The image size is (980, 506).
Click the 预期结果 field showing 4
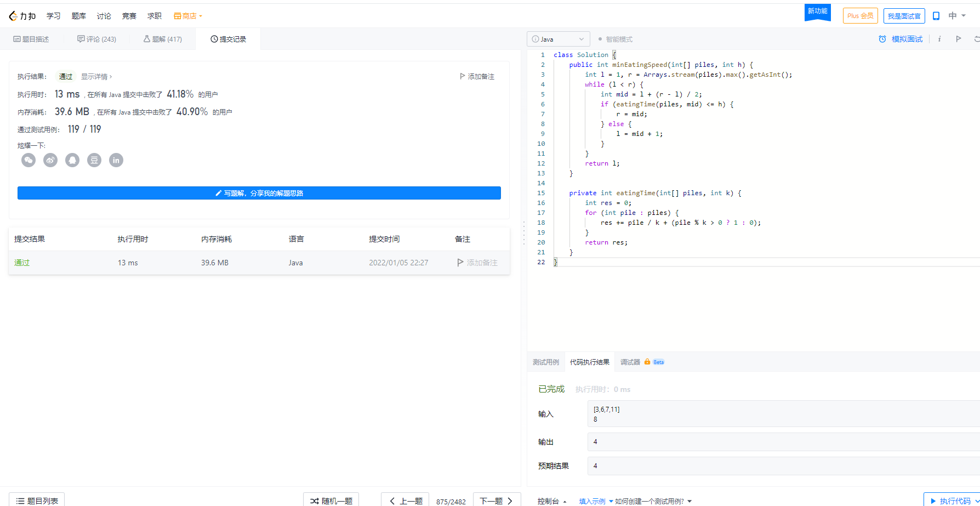coord(784,466)
